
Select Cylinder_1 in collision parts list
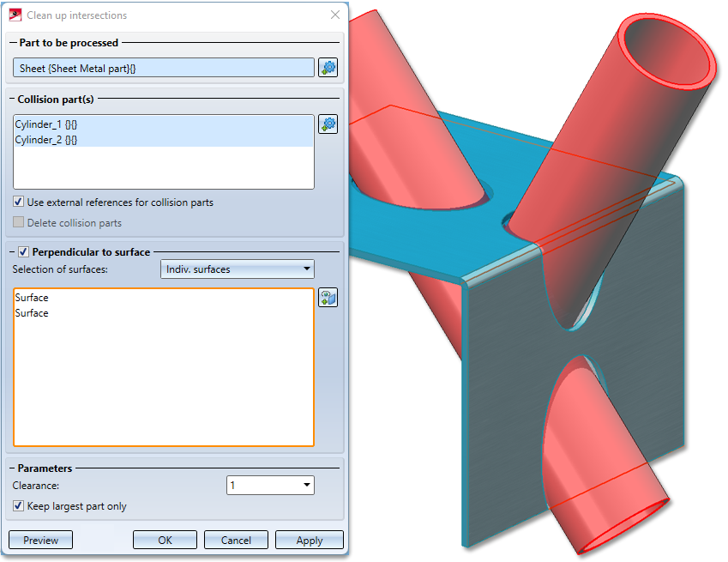[164, 124]
